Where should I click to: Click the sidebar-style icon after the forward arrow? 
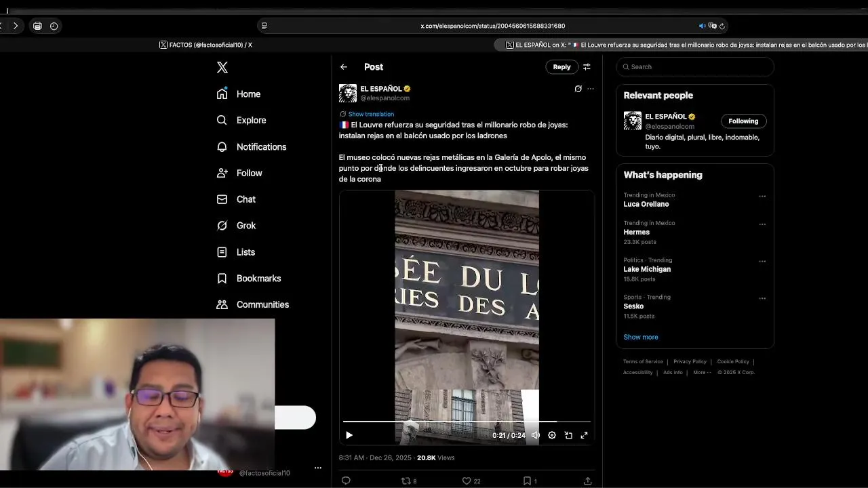tap(37, 26)
